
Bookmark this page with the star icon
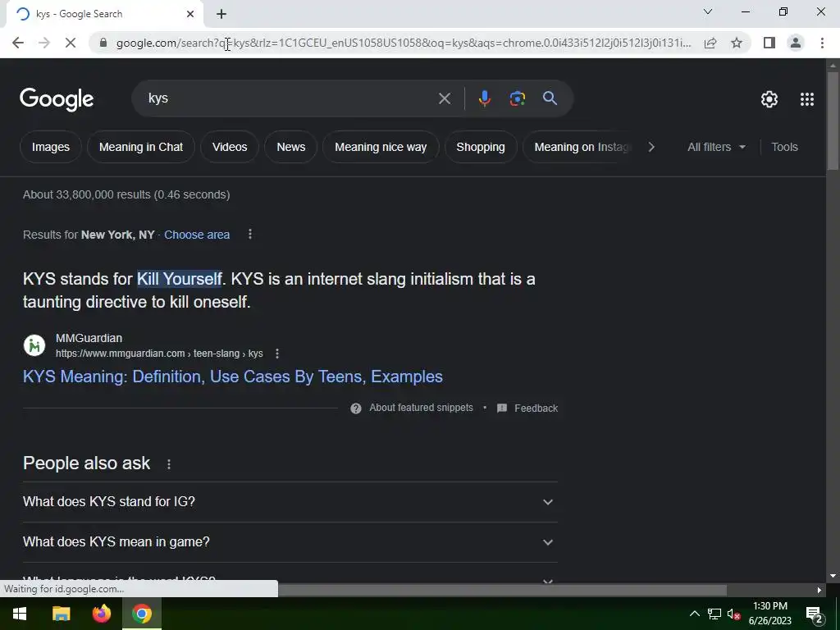(x=737, y=43)
